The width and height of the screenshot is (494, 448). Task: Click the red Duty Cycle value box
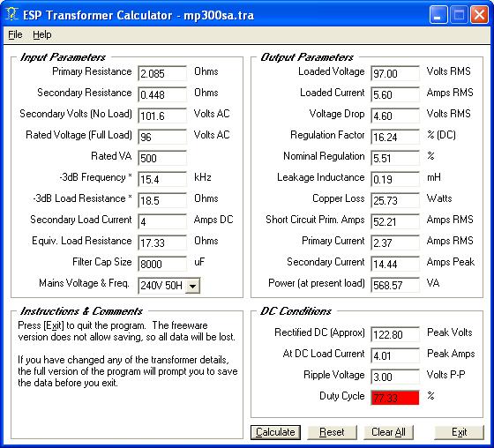click(395, 398)
